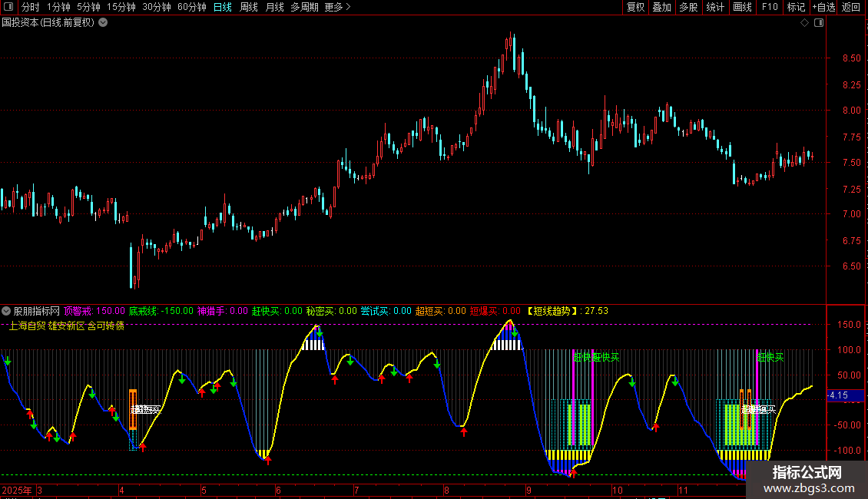Open the 叠加 overlay tool
The image size is (868, 499).
(x=661, y=8)
